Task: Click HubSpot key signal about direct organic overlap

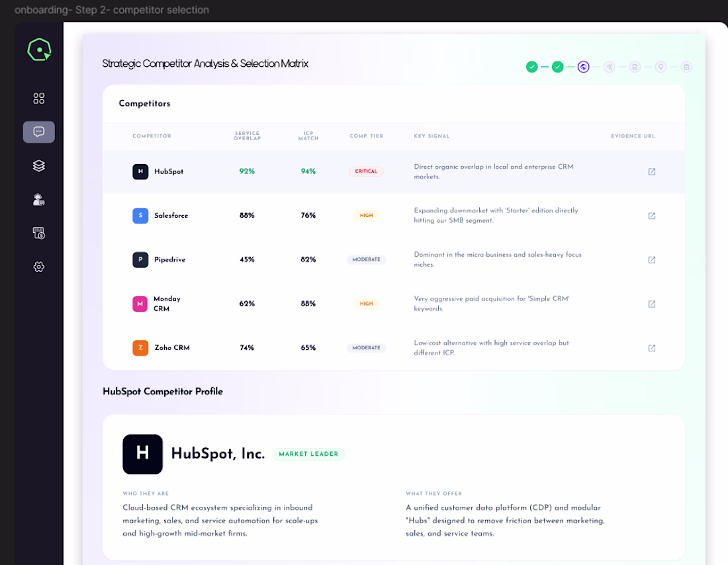Action: click(x=494, y=172)
